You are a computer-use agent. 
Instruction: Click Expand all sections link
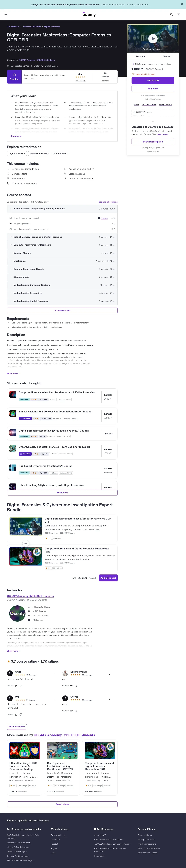(x=108, y=202)
